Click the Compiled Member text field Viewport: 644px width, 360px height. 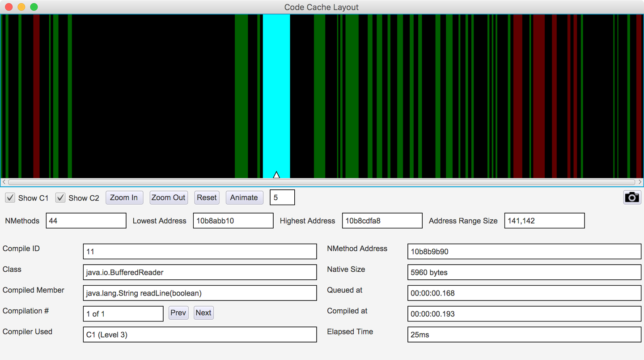pyautogui.click(x=199, y=293)
